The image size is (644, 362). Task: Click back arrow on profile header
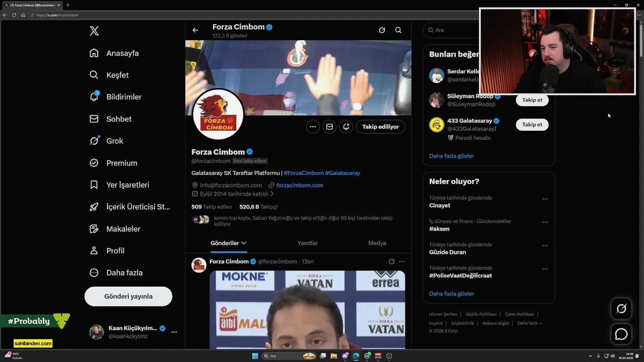point(195,30)
